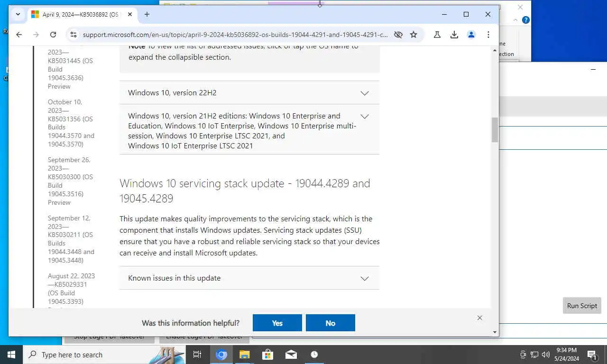Open October 10, 2023 KB5031356 link
607x364 pixels.
pyautogui.click(x=71, y=123)
